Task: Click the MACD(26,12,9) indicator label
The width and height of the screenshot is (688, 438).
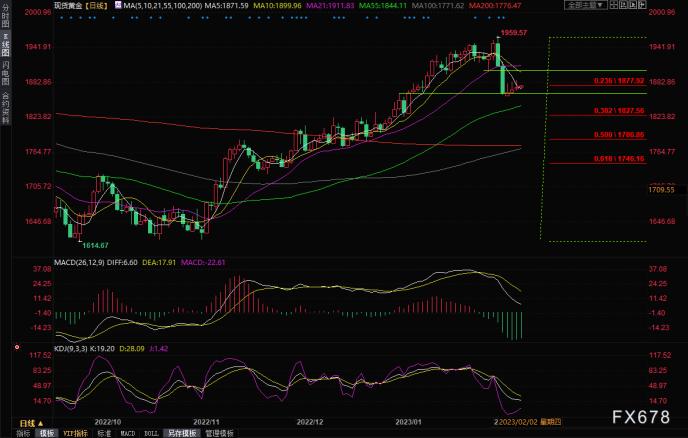Action: [79, 262]
